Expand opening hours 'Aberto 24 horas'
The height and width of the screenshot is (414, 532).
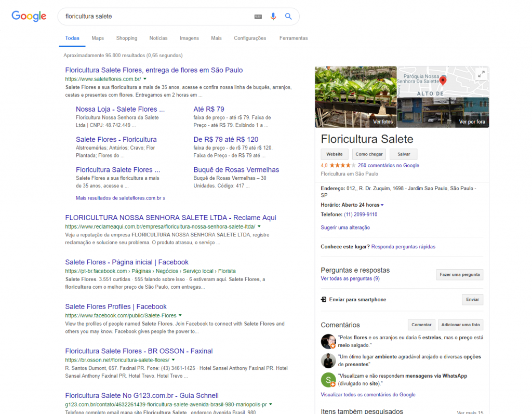tap(362, 205)
